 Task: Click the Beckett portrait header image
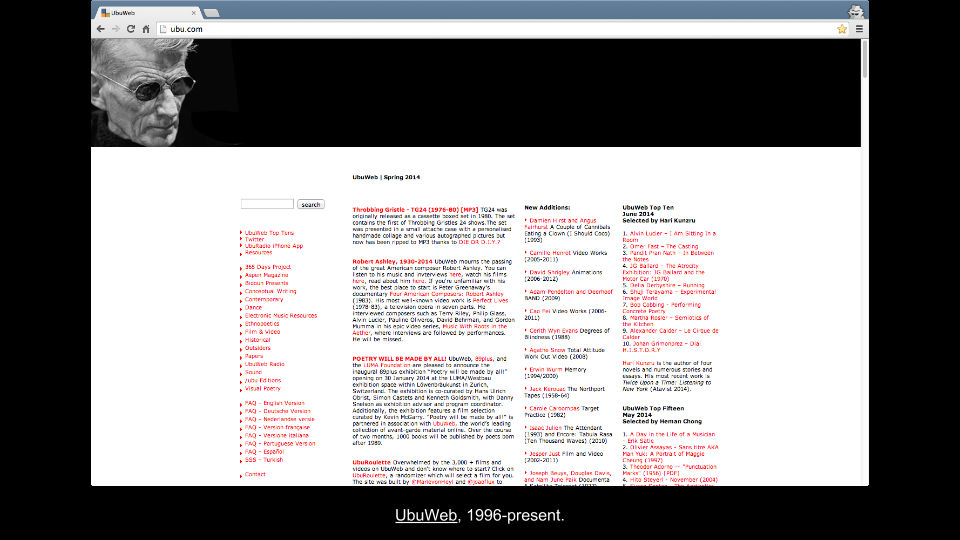[x=144, y=93]
